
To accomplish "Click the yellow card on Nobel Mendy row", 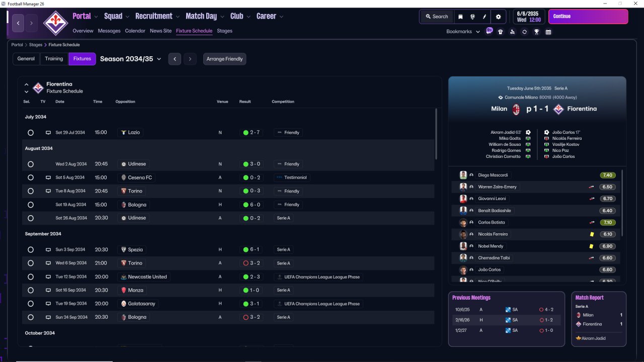I will point(592,246).
